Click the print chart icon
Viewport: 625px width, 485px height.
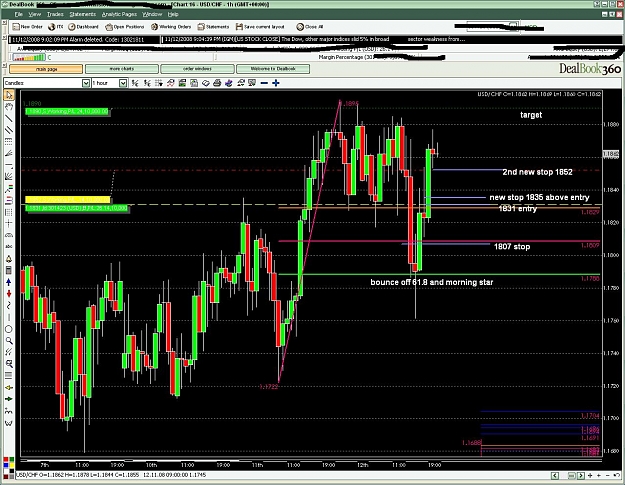pyautogui.click(x=217, y=83)
